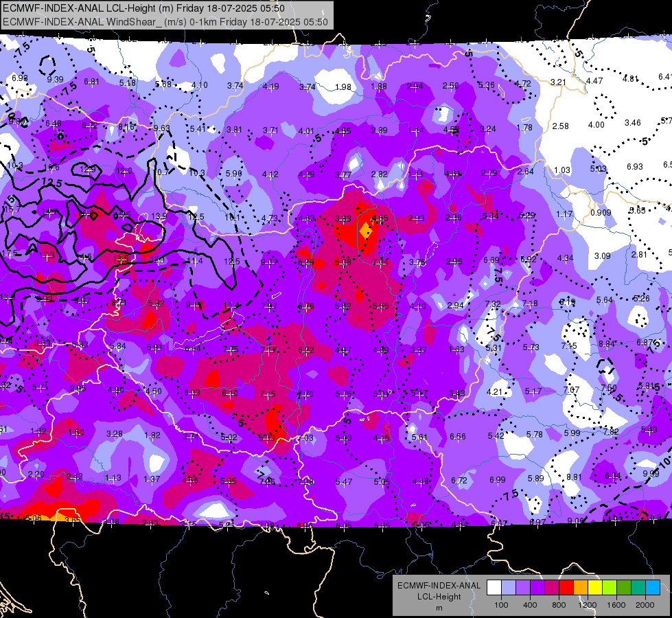This screenshot has width=672, height=618.
Task: Click the grid value "4.72"
Action: [522, 84]
